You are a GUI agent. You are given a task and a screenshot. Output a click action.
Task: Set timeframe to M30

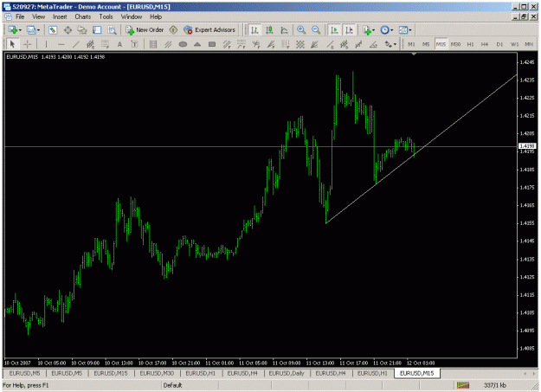click(455, 44)
